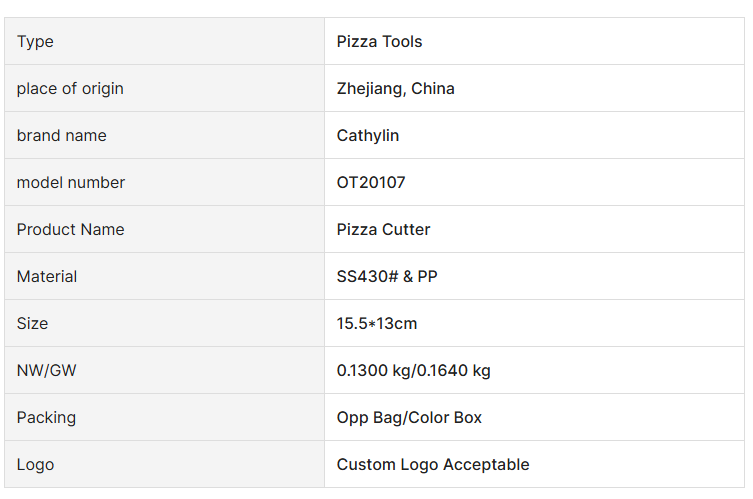Screen dimensions: 753x499
Task: Click the 'Pizza Cutter' value
Action: 383,230
